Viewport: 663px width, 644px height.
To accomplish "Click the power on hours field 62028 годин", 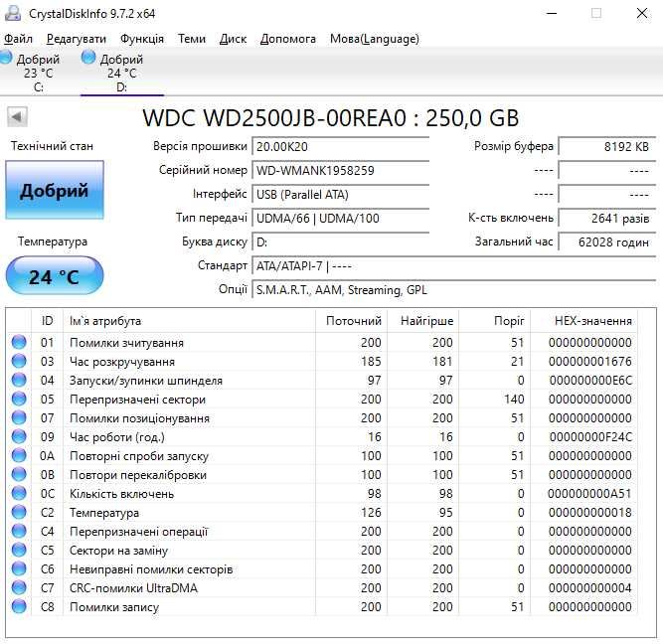I will pos(606,241).
